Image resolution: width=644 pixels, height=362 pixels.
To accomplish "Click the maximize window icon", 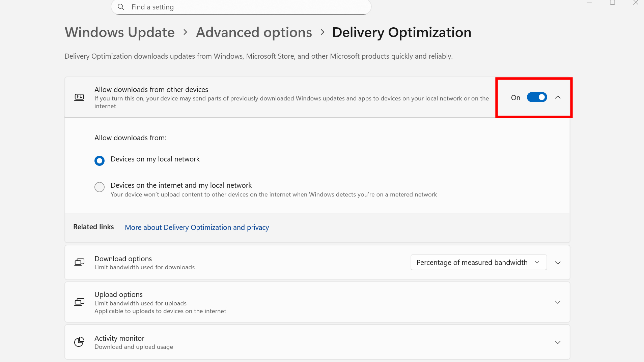I will coord(612,3).
